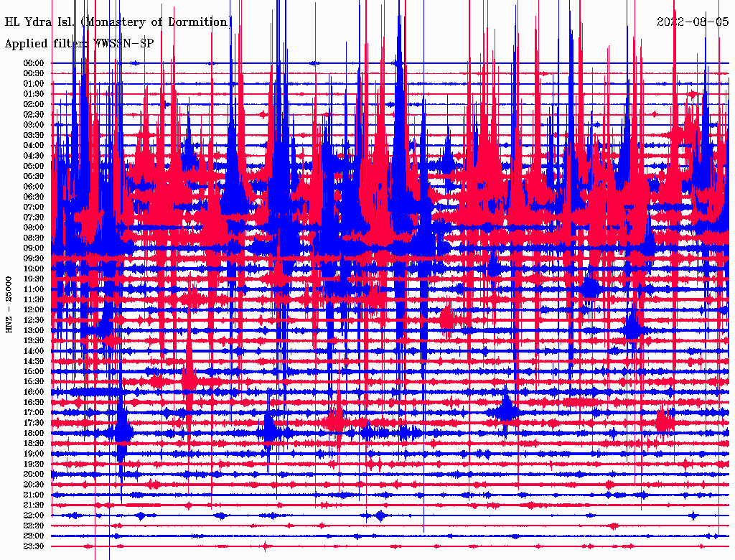The width and height of the screenshot is (735, 560).
Task: Select the 02:00 time row label
Action: point(34,105)
